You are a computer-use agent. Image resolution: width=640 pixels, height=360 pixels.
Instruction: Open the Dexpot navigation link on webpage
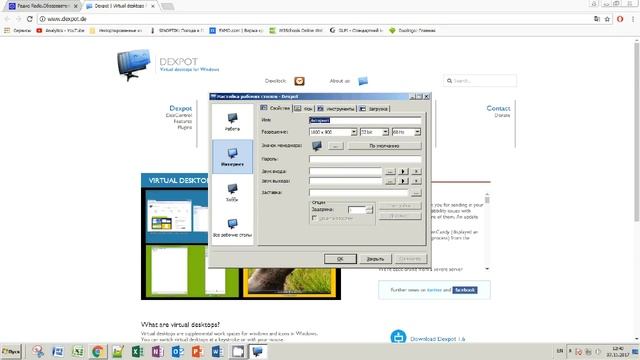[x=180, y=108]
